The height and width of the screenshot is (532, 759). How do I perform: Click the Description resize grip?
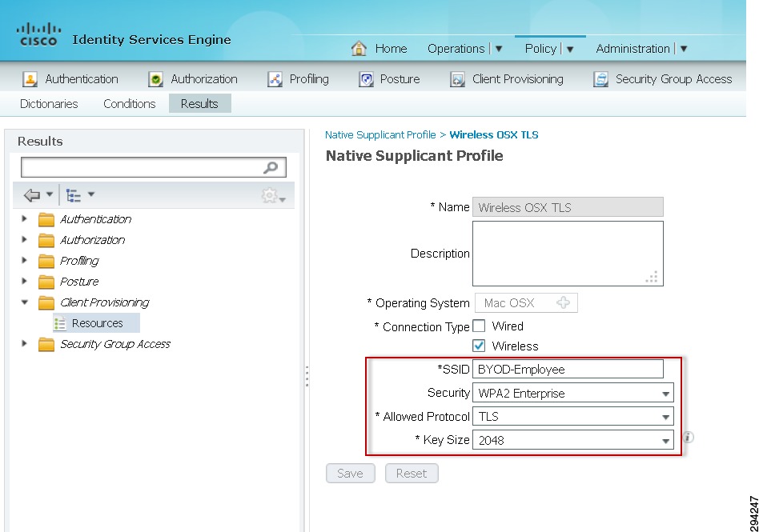[x=652, y=277]
